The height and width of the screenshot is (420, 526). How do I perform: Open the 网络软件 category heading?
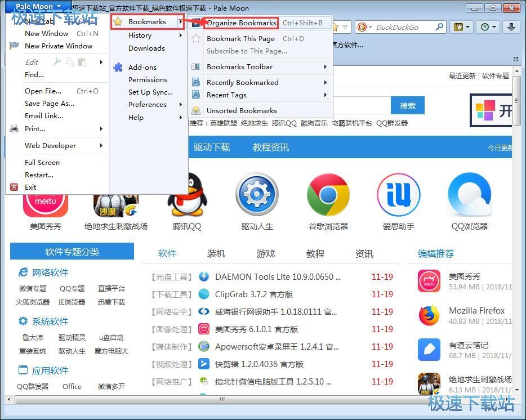click(x=50, y=272)
